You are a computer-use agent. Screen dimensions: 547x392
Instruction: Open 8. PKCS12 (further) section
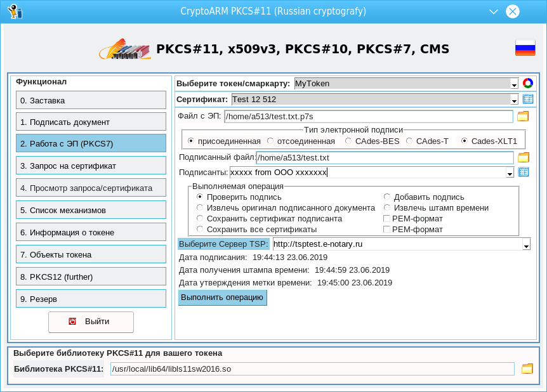[91, 277]
